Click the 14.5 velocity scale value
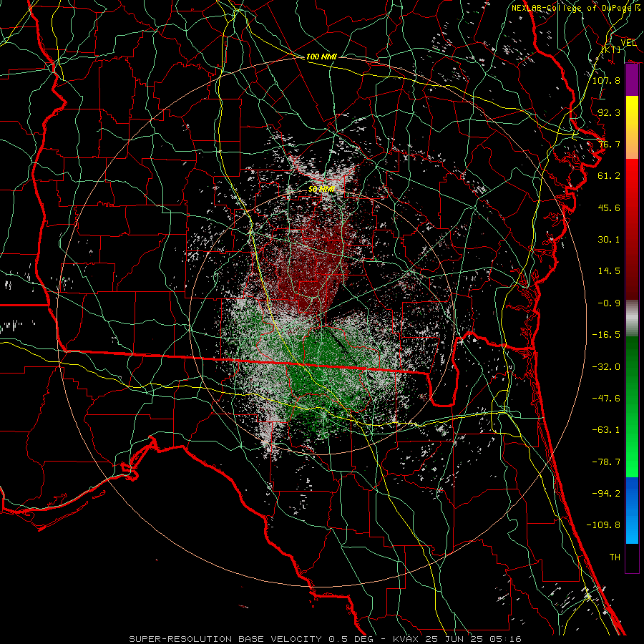The width and height of the screenshot is (644, 644). 609,271
